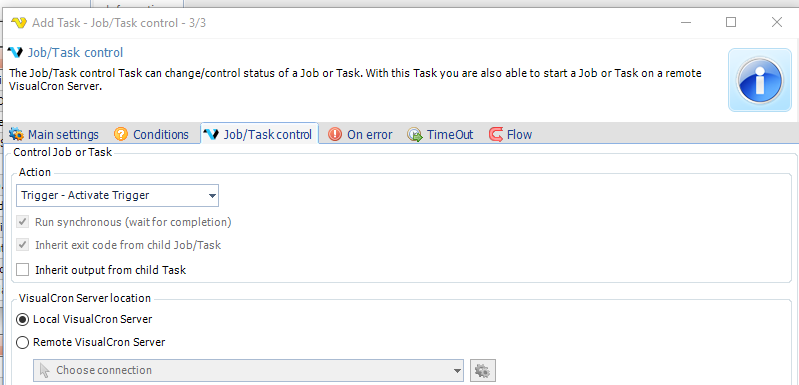Open the Action dropdown list
Screen dimensions: 799x385
click(x=117, y=196)
